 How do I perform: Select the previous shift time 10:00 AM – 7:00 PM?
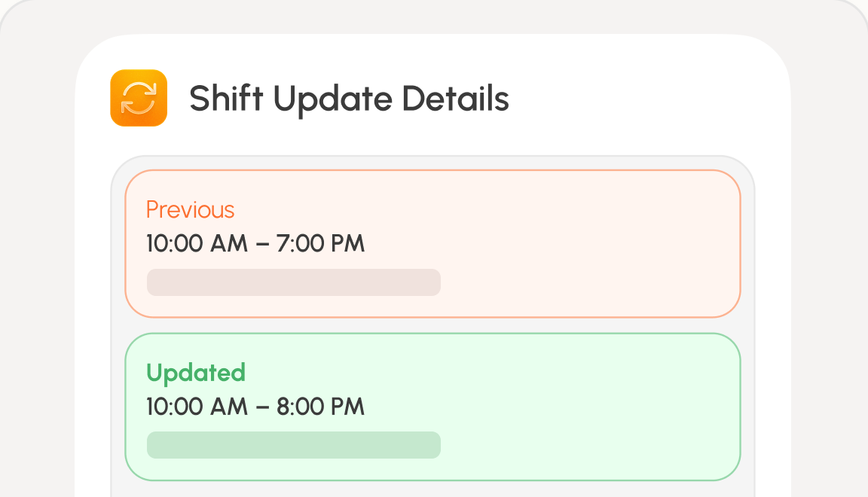[255, 243]
